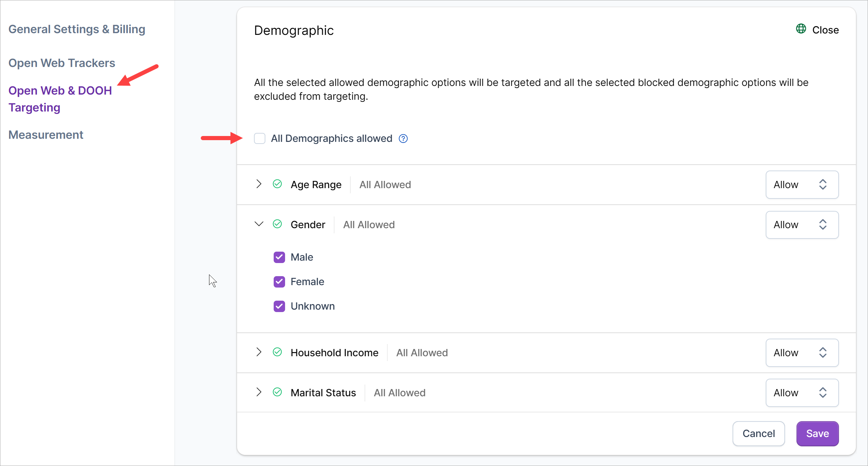The width and height of the screenshot is (868, 466).
Task: Expand the Marital Status section chevron
Action: (x=259, y=392)
